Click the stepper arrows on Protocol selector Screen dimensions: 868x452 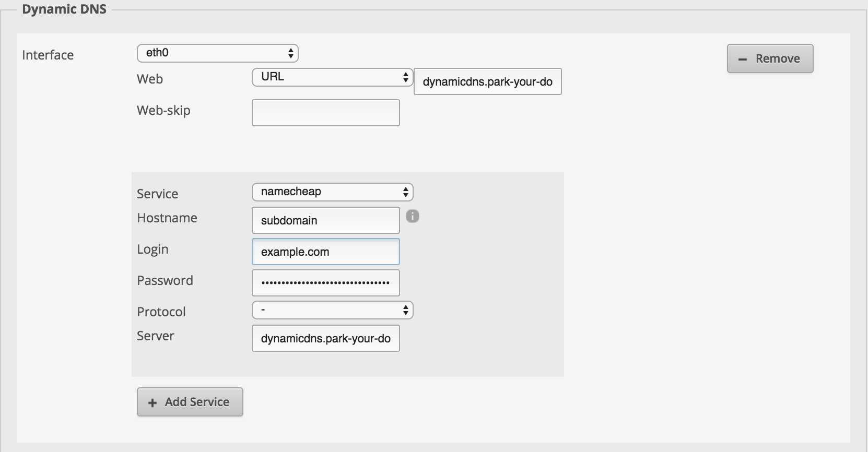pos(405,310)
